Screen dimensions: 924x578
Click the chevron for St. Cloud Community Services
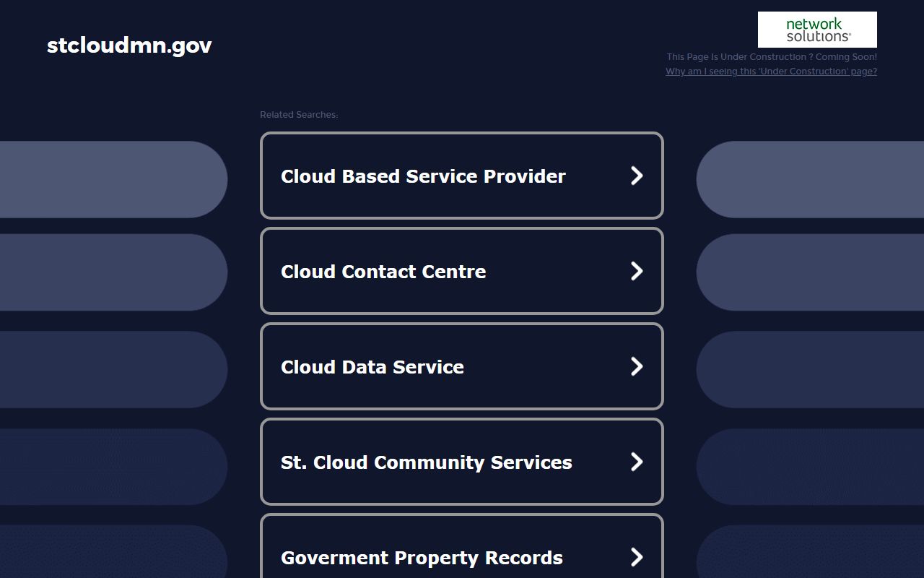636,462
